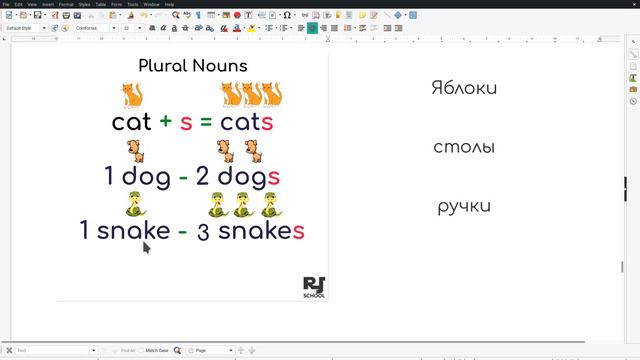Viewport: 640px width, 360px height.
Task: Click the Print icon
Action: point(66,15)
